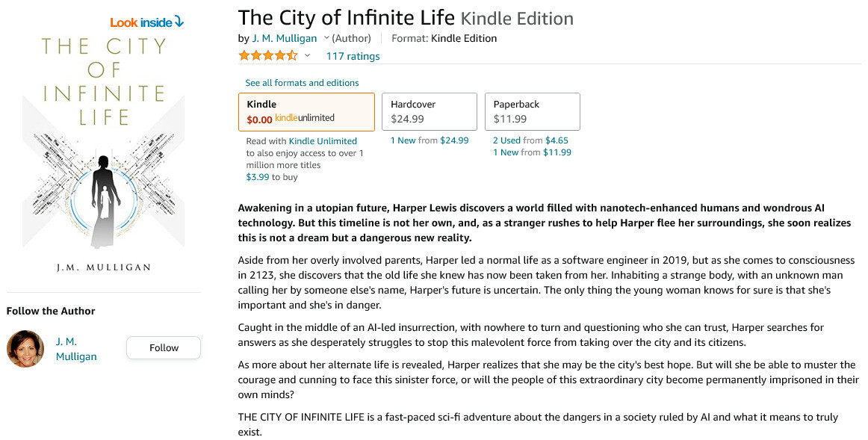Open 1 New from $11.99 offer
Viewport: 868px width, 440px height.
point(532,152)
